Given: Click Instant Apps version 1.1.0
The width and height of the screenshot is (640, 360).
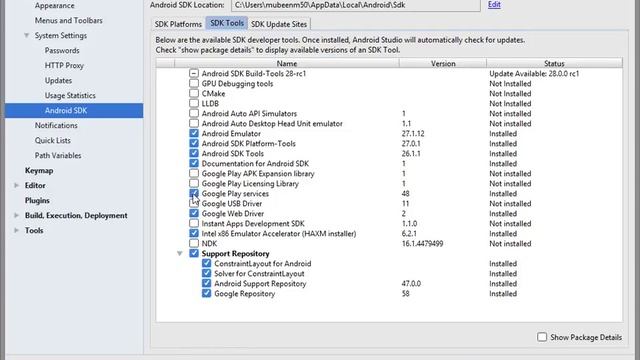Looking at the screenshot, I should pyautogui.click(x=409, y=223).
